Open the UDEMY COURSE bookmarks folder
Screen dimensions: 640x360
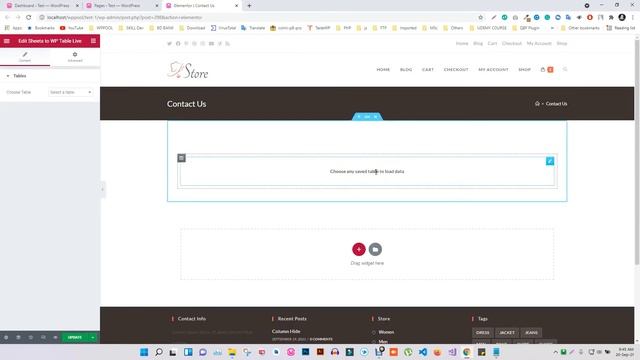click(x=488, y=28)
